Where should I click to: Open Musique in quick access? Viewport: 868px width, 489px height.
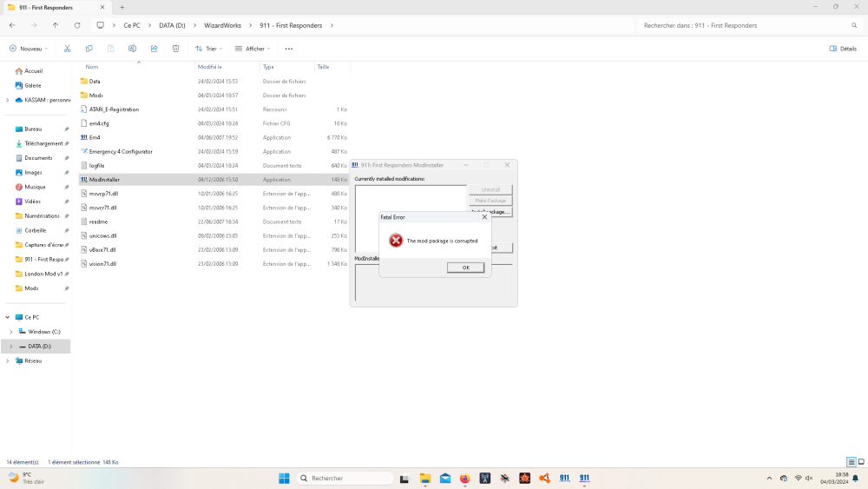click(35, 188)
